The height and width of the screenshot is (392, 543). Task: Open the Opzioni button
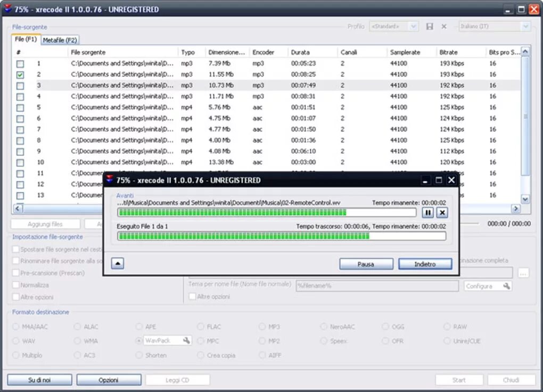pyautogui.click(x=109, y=380)
